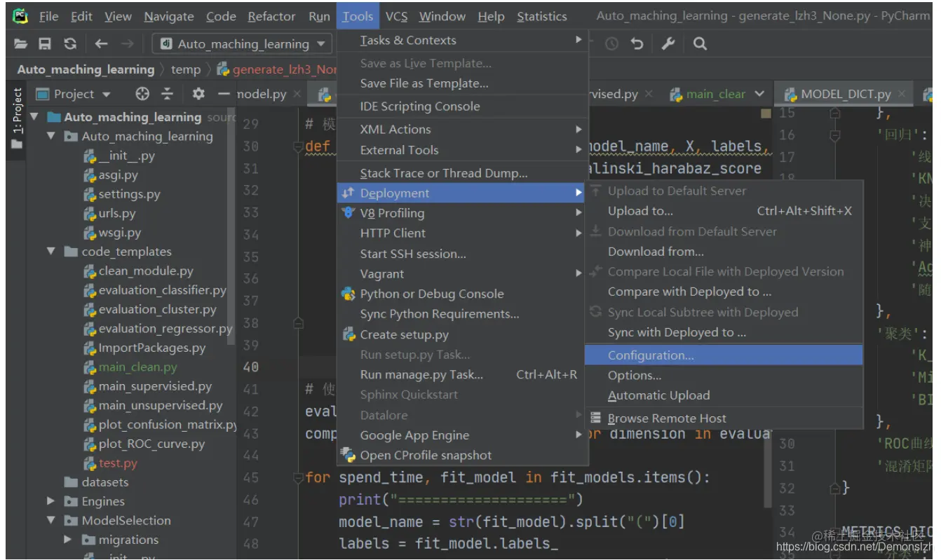Choose Create setup.py

tap(462, 335)
